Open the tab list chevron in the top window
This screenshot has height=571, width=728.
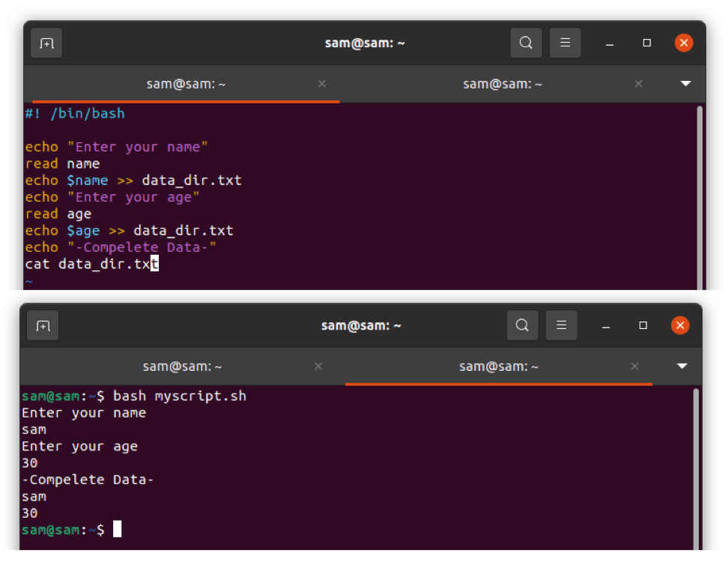[686, 84]
